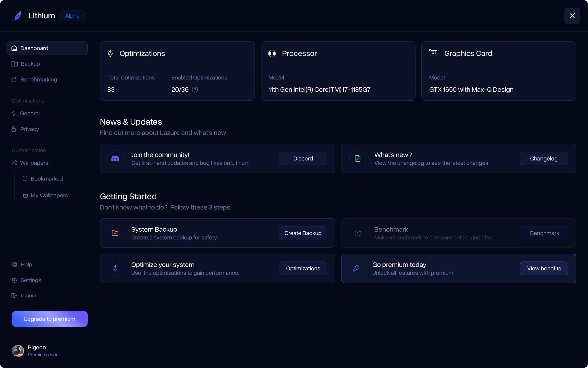Click the System Backup upload icon
Viewport: 588px width, 368px height.
click(115, 233)
